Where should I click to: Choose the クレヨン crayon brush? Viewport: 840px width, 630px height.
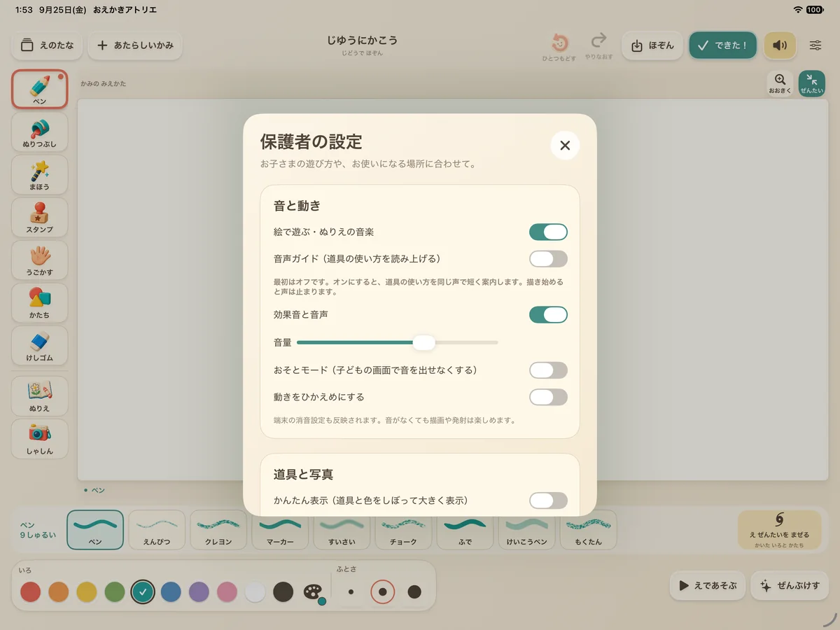[x=218, y=530]
